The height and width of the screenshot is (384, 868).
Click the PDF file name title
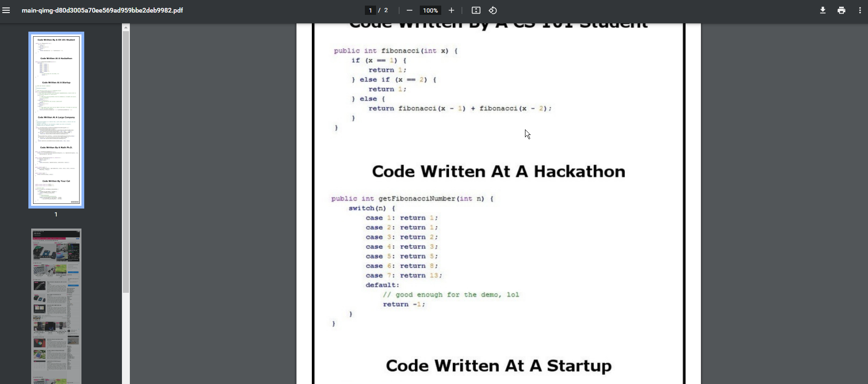coord(102,10)
